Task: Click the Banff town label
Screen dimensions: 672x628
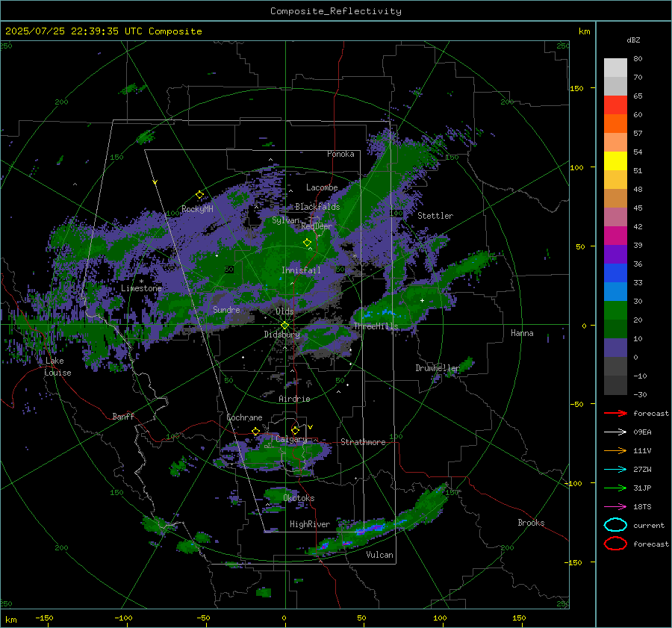Action: pyautogui.click(x=123, y=416)
